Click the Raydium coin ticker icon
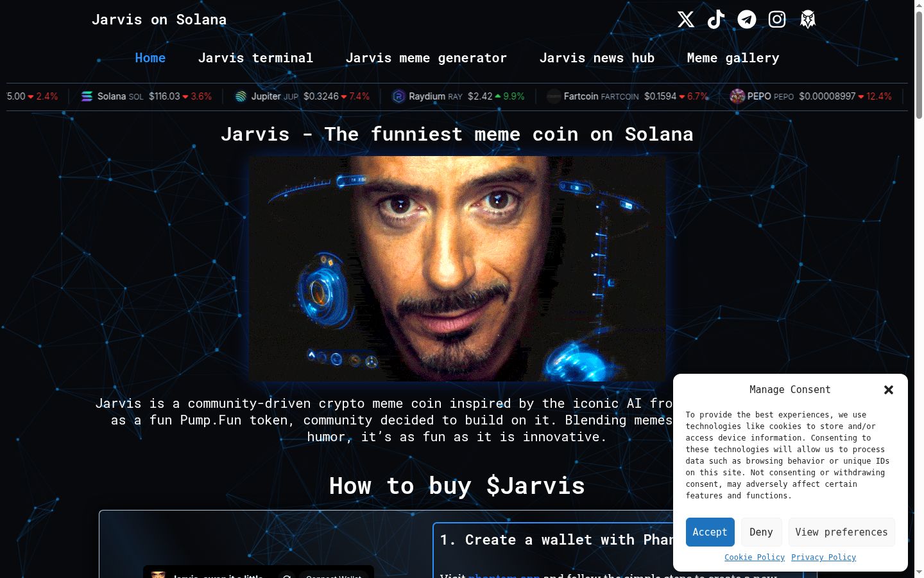This screenshot has width=924, height=578. pos(398,96)
